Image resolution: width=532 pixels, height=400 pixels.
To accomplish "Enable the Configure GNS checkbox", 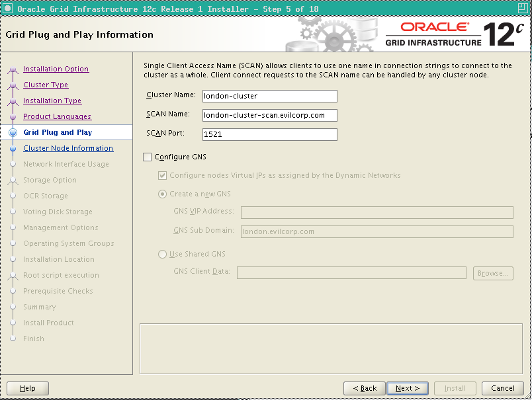I will 148,157.
